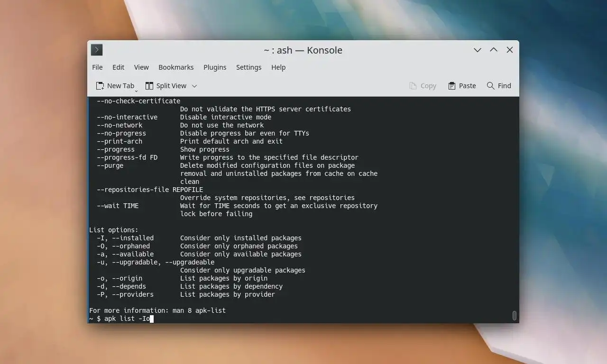Open the File menu
607x364 pixels.
(x=97, y=67)
